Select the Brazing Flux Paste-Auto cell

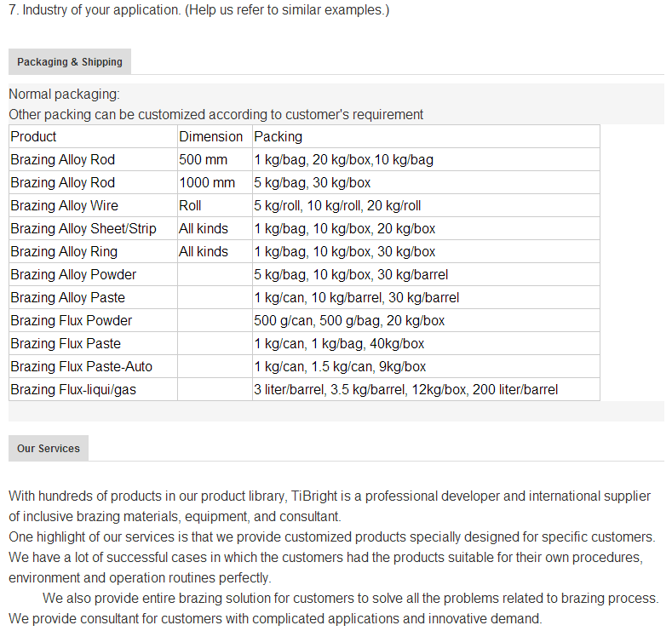[x=93, y=366]
